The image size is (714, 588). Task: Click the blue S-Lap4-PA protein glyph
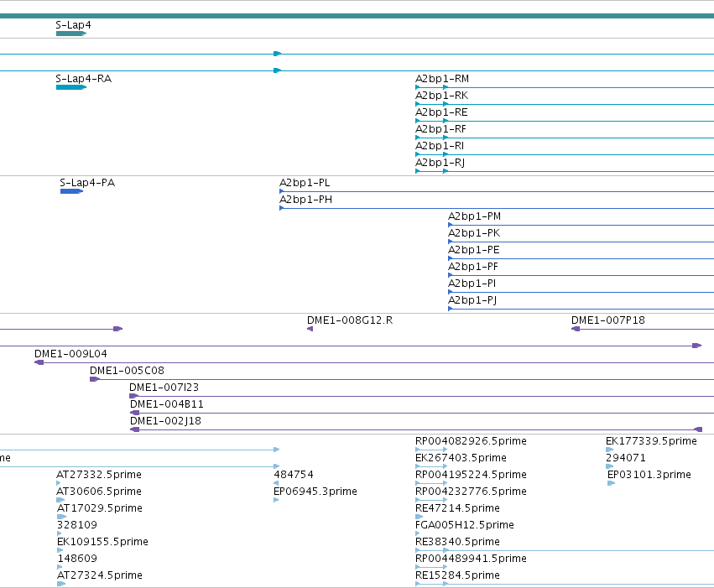coord(71,191)
